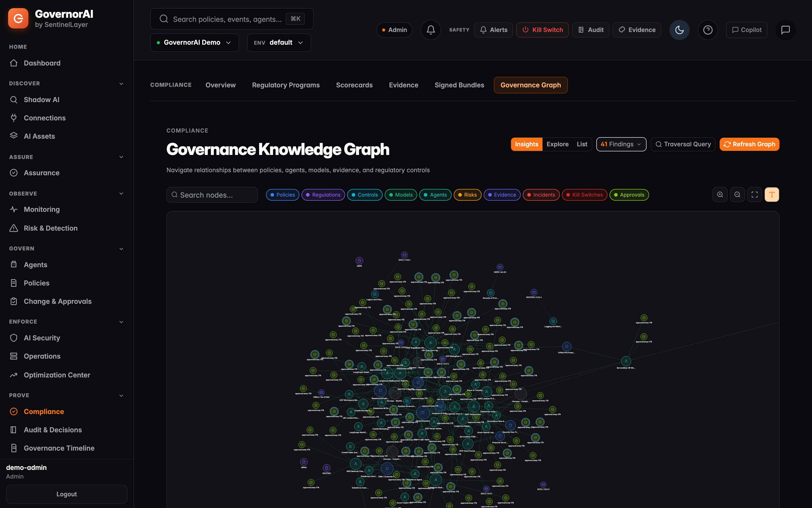Viewport: 812px width, 508px height.
Task: Open Risk & Detection page
Action: click(x=66, y=228)
